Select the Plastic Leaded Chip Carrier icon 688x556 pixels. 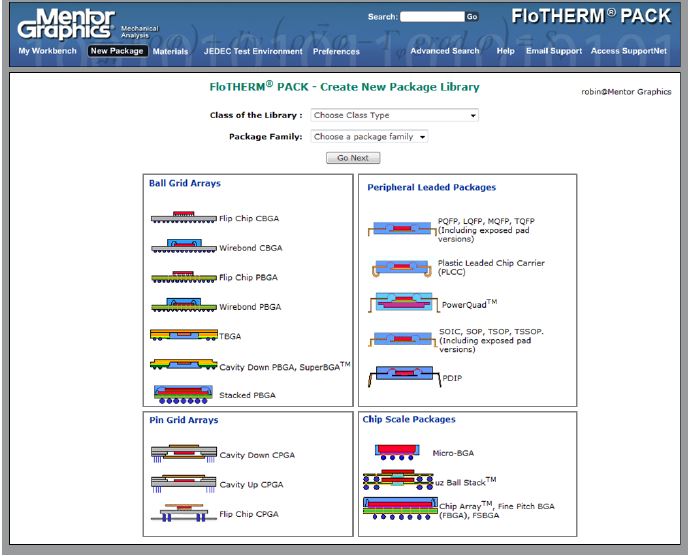click(402, 268)
